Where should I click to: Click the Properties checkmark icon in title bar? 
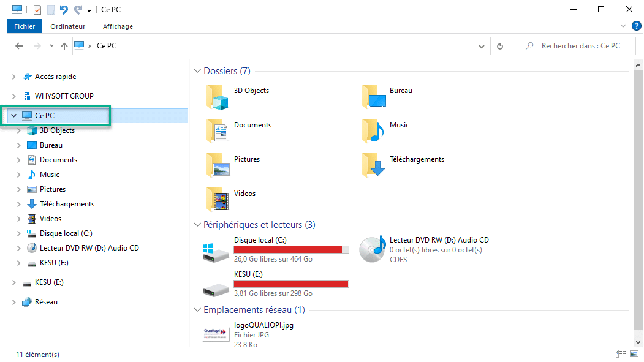click(x=37, y=10)
